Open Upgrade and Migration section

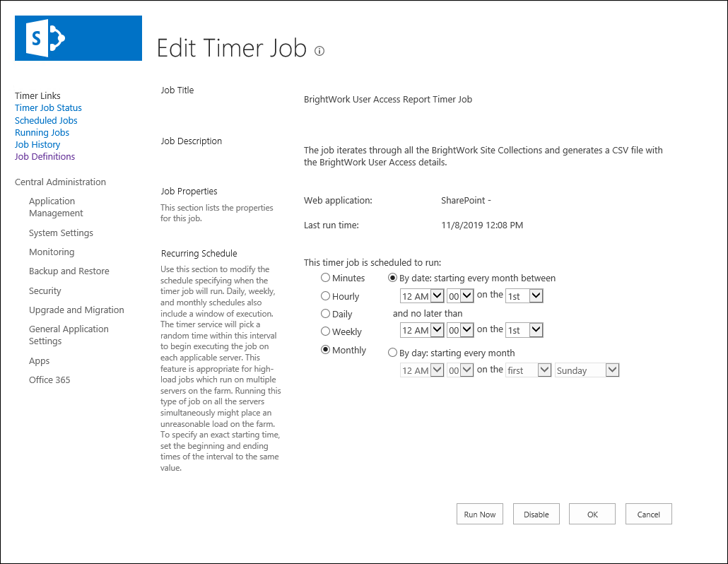[76, 310]
